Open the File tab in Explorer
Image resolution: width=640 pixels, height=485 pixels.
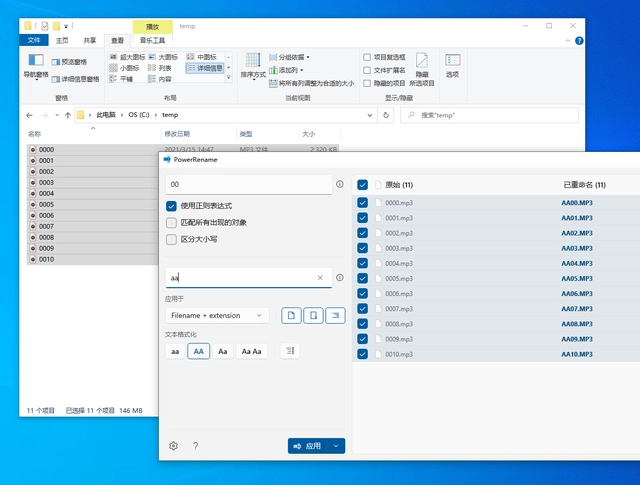(34, 40)
